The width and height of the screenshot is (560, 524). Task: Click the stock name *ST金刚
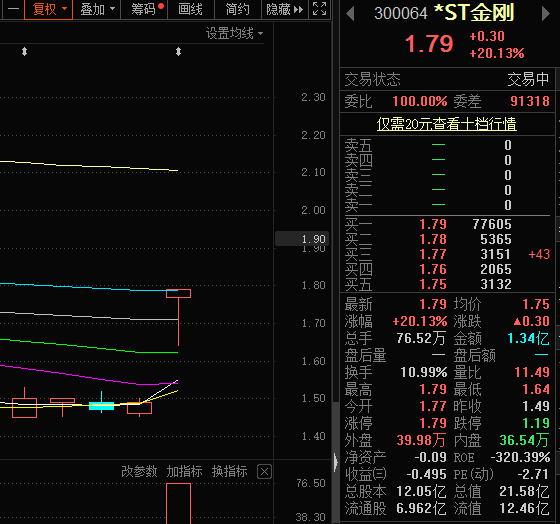(x=474, y=13)
